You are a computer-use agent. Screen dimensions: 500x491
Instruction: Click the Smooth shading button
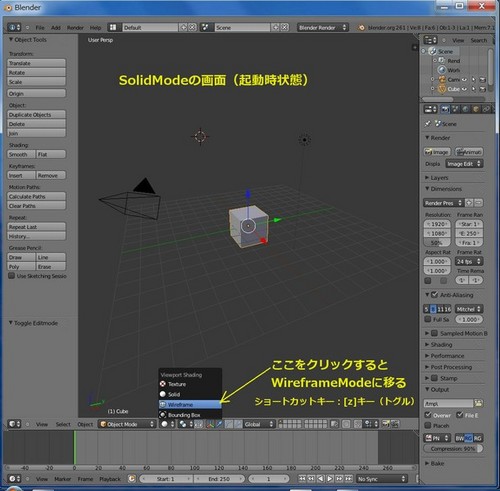21,154
